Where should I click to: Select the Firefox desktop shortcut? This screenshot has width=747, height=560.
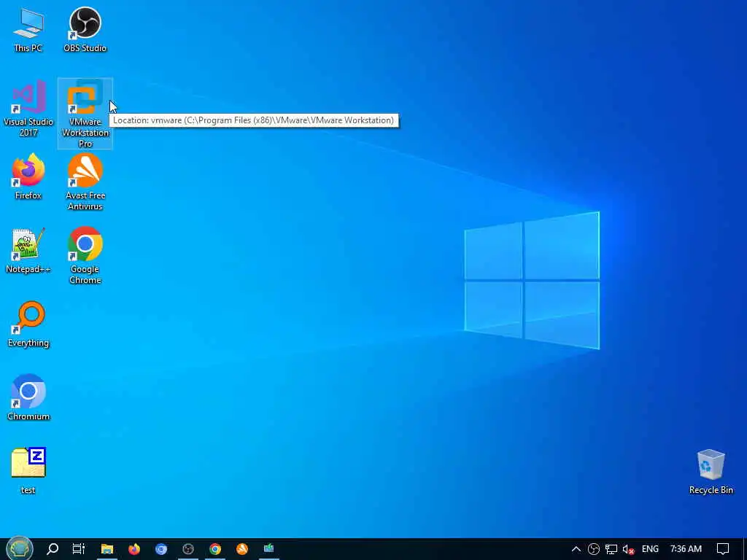click(28, 176)
